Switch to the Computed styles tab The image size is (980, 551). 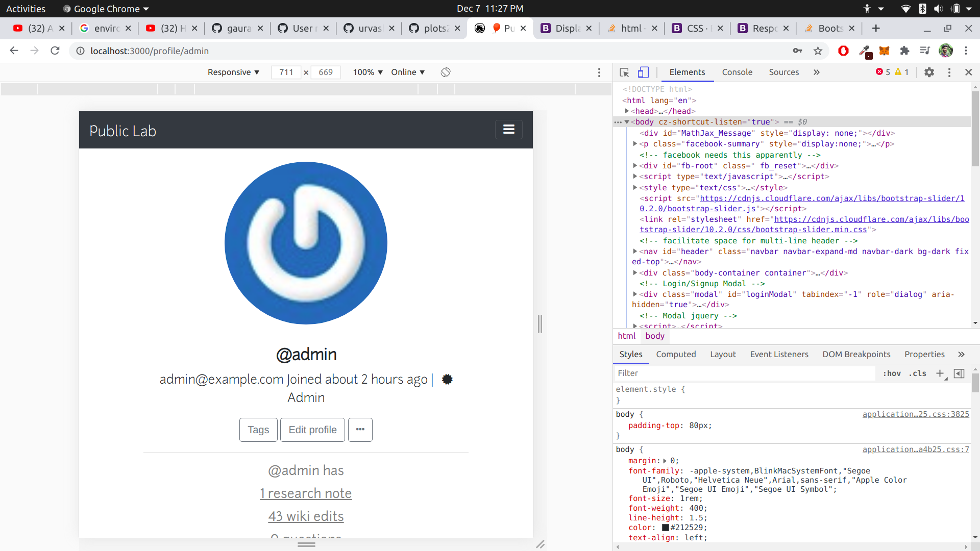[x=676, y=354]
